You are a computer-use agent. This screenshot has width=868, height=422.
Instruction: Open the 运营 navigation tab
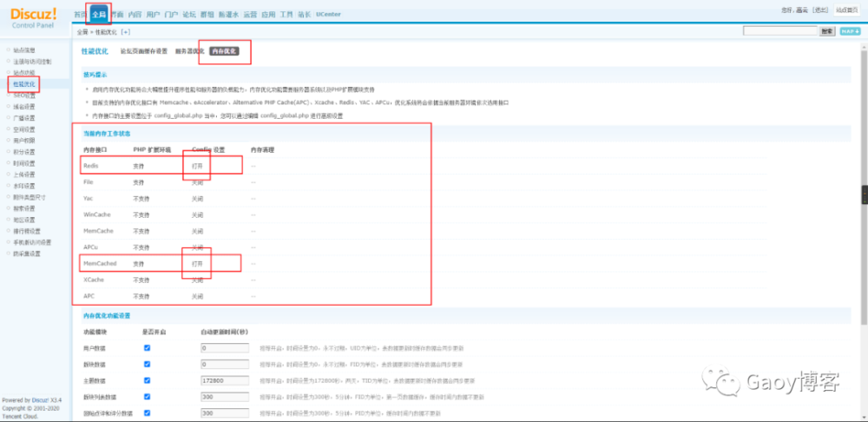pos(250,15)
